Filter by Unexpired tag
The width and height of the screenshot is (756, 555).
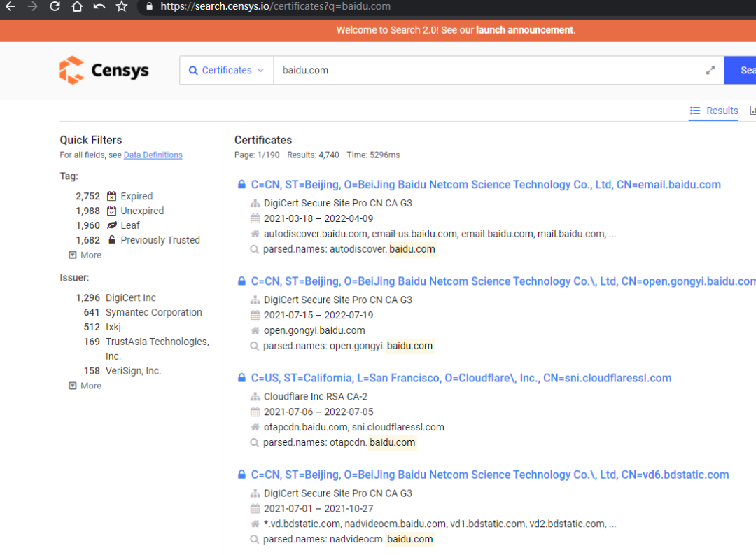click(x=141, y=211)
